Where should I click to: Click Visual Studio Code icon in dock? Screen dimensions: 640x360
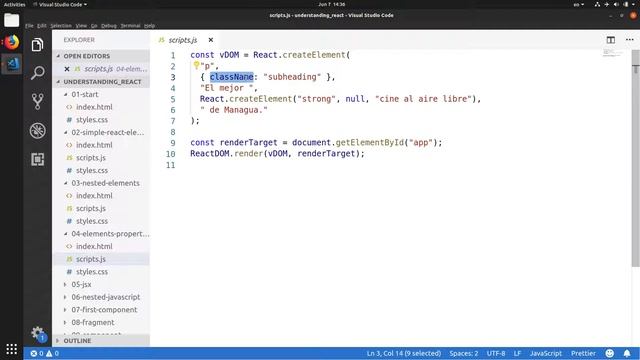[x=12, y=64]
